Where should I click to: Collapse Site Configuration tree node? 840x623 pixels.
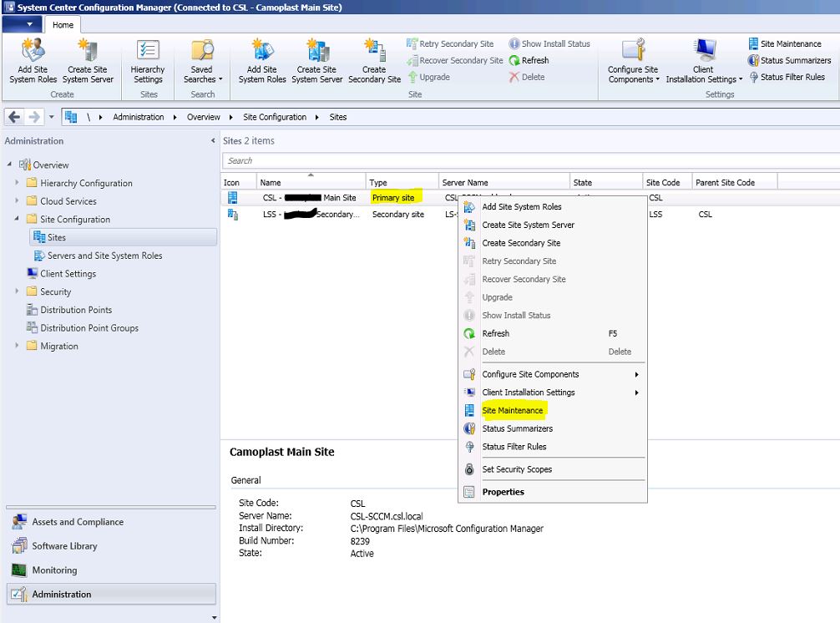coord(17,219)
